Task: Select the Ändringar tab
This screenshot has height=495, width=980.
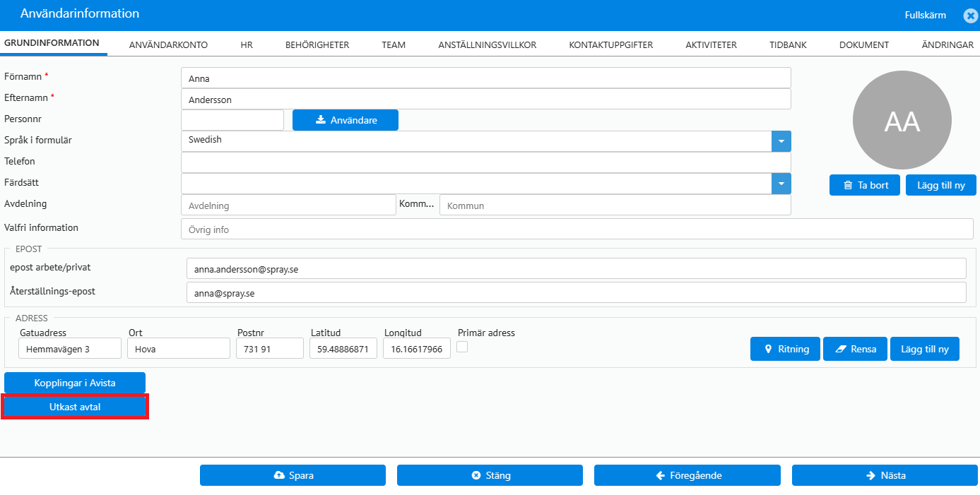Action: pos(947,44)
